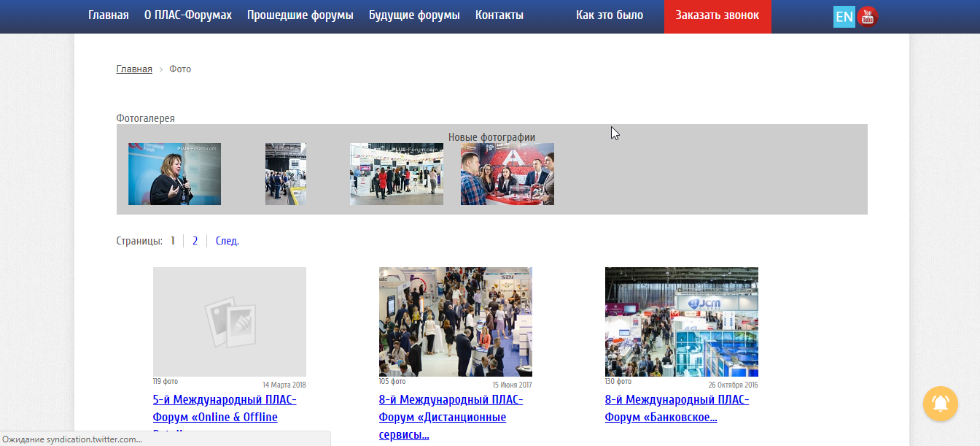This screenshot has width=980, height=446.
Task: View the red exhibition stand photo in the carousel
Action: click(x=507, y=174)
